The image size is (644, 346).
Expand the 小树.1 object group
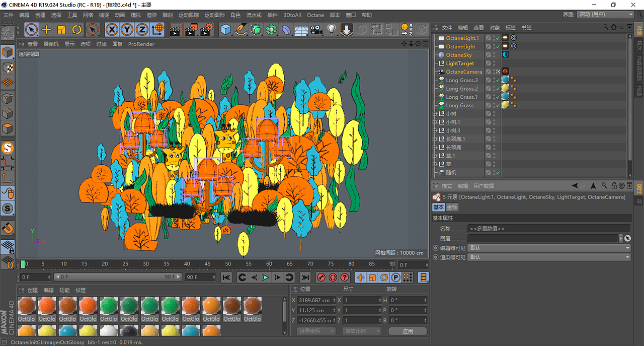click(x=435, y=122)
